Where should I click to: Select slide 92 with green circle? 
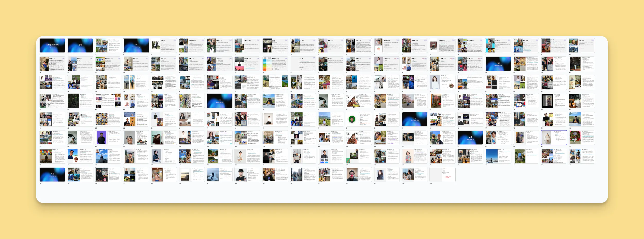359,119
